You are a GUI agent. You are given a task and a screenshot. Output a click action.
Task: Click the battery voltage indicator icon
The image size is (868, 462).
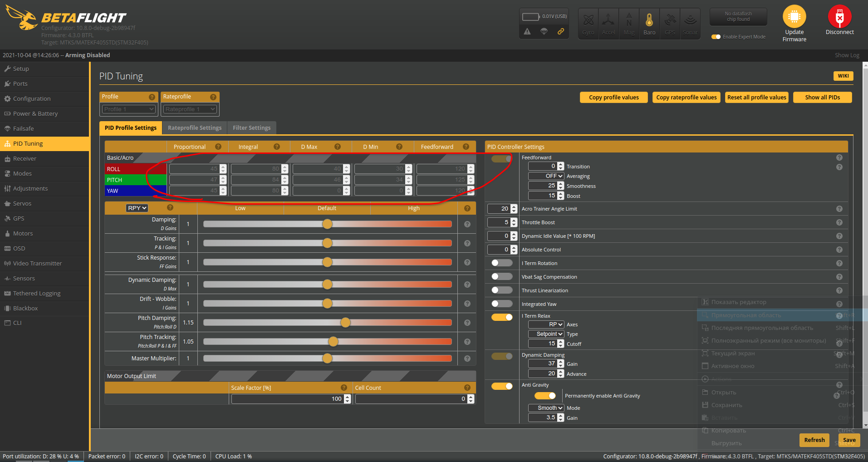pyautogui.click(x=530, y=17)
